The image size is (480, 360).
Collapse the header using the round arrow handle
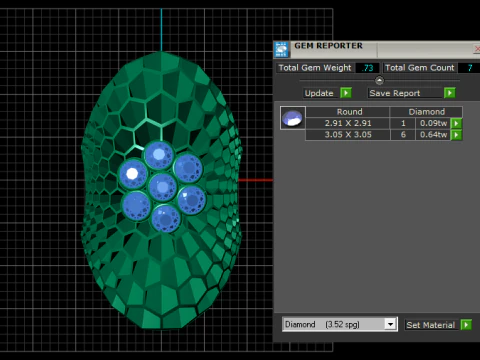coord(379,80)
